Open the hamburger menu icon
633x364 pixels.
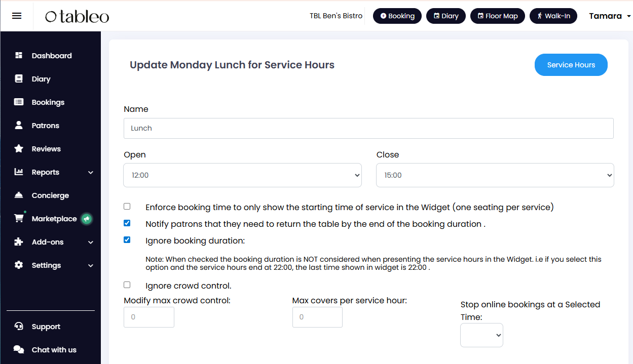(x=17, y=16)
